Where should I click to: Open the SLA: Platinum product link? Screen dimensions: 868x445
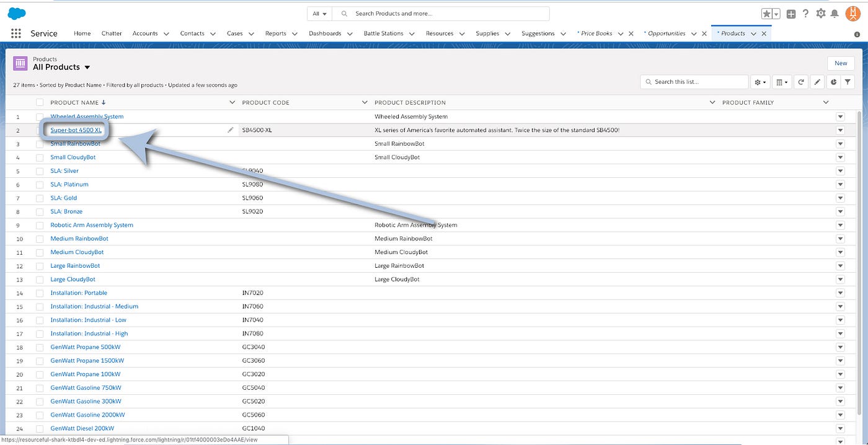tap(69, 185)
